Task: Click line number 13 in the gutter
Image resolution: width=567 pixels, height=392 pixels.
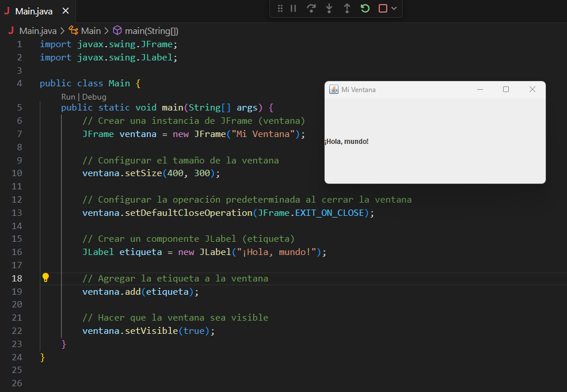Action: [17, 212]
